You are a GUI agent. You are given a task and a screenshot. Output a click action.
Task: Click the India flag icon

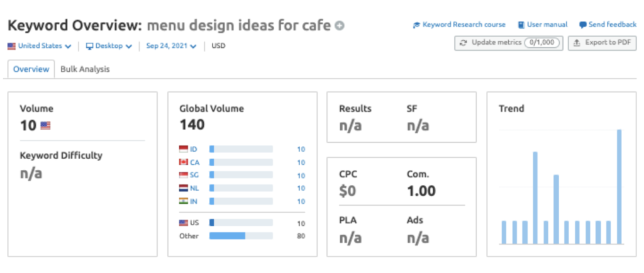(184, 201)
